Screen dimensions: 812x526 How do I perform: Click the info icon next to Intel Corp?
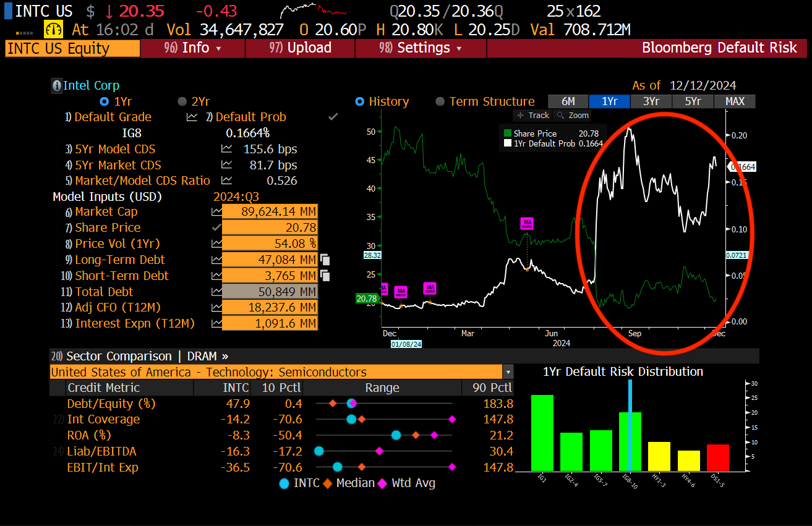[57, 86]
